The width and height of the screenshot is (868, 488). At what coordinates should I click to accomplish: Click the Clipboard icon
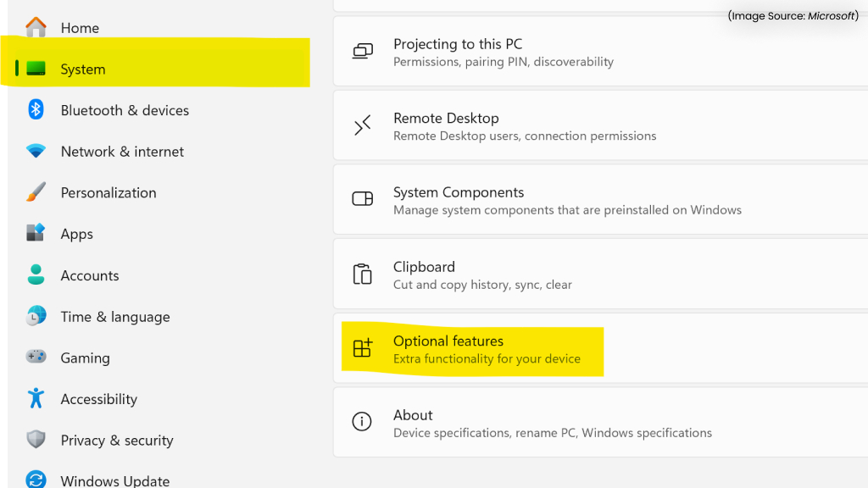(x=362, y=274)
